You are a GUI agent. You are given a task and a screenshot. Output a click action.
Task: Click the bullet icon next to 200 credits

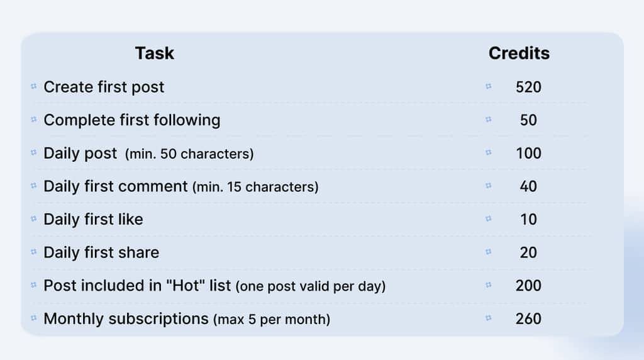489,285
